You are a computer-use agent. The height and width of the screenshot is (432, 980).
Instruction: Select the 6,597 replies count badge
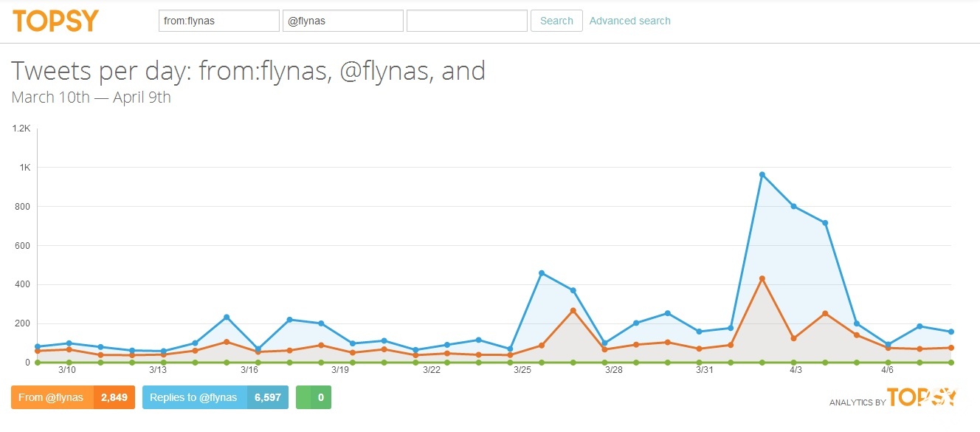coord(267,397)
